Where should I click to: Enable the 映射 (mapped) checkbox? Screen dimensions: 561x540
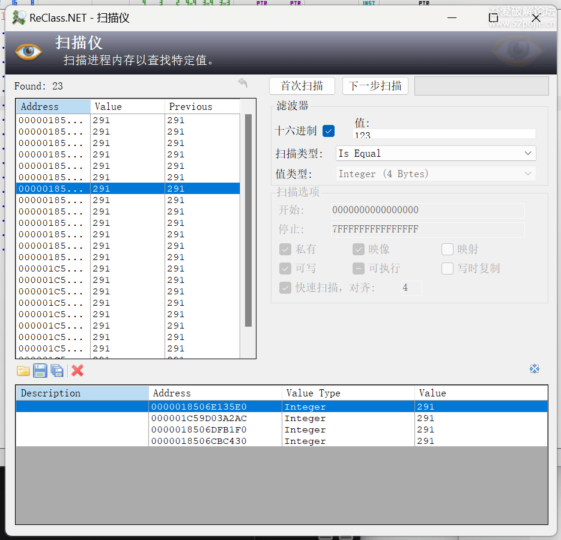448,249
